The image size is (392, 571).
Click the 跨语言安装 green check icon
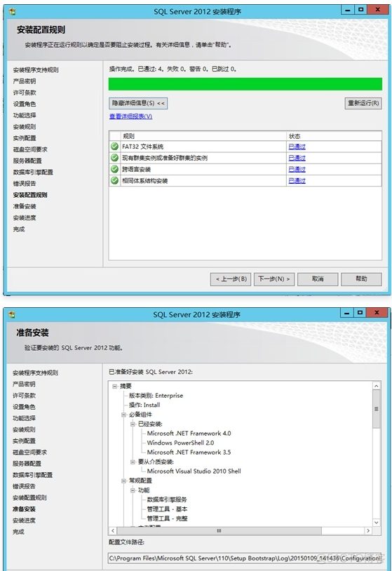[114, 169]
